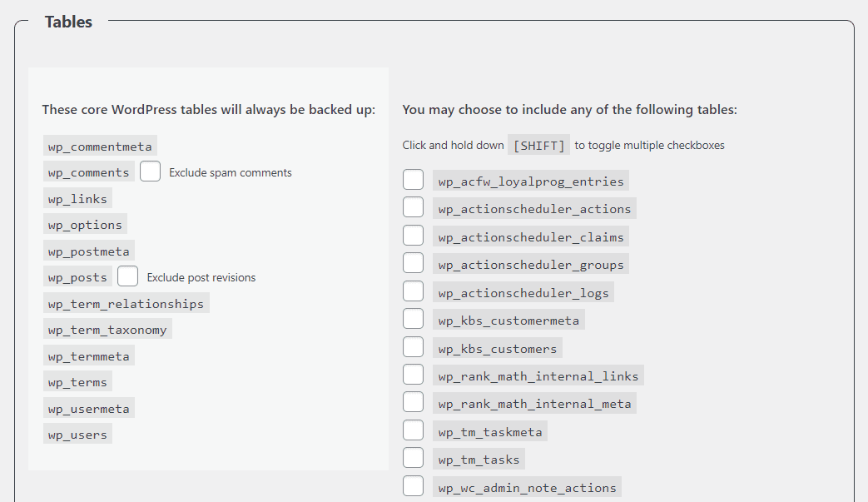Click the wp_tm_tasks label
The image size is (868, 502).
(x=479, y=460)
